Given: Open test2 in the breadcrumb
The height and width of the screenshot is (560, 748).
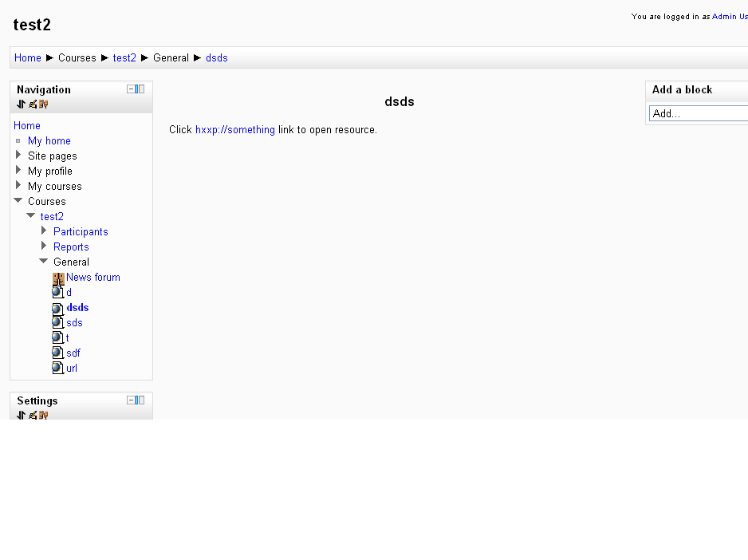Looking at the screenshot, I should click(124, 57).
